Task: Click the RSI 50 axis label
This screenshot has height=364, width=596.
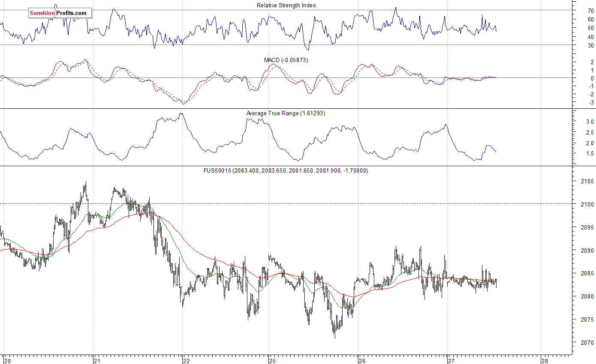Action: pyautogui.click(x=591, y=28)
